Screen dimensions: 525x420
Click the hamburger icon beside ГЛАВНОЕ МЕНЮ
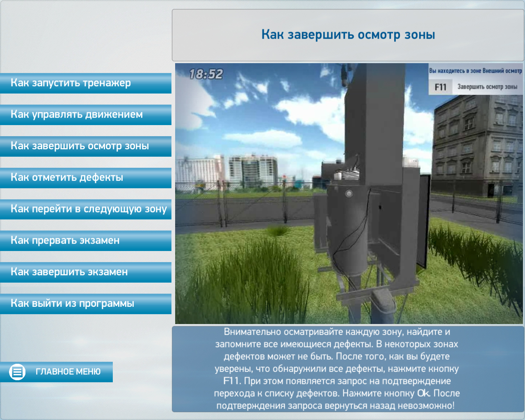[17, 372]
